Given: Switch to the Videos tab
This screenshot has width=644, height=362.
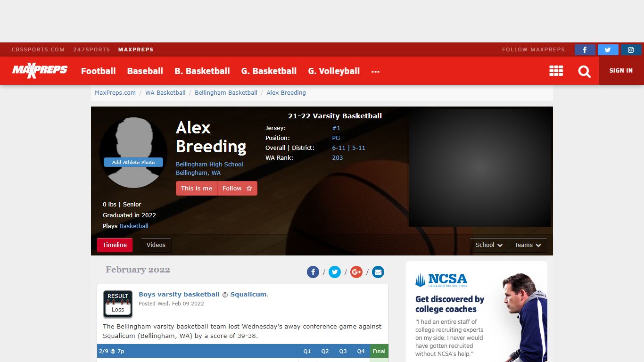Looking at the screenshot, I should [x=156, y=245].
